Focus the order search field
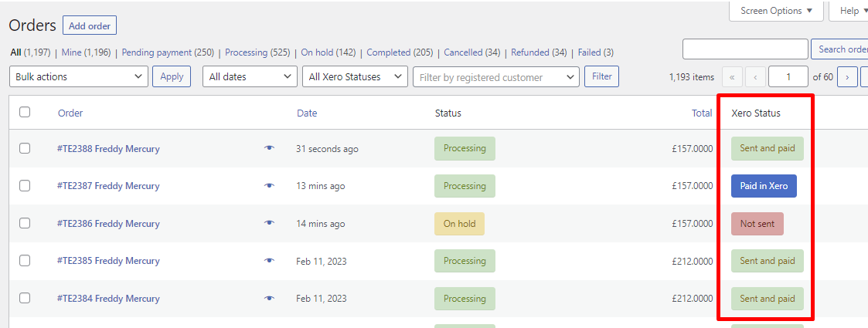This screenshot has height=328, width=868. (745, 49)
